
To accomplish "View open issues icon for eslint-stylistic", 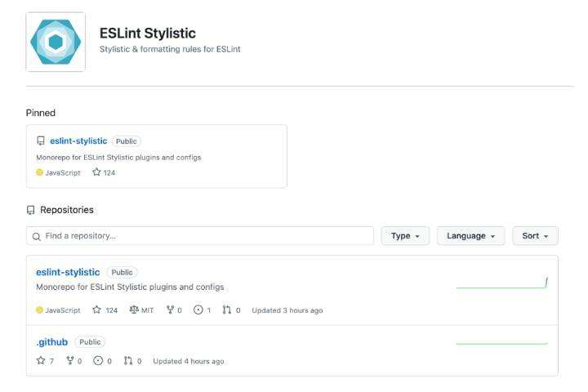I will click(x=198, y=310).
